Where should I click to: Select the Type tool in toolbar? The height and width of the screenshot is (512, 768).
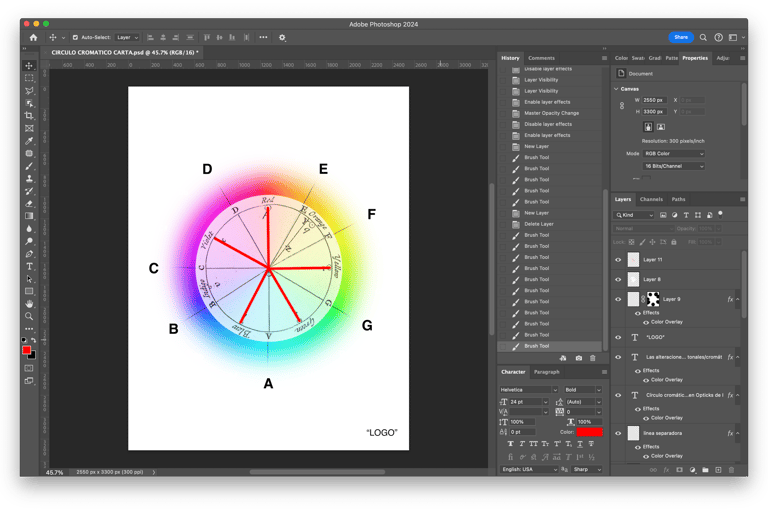coord(29,267)
